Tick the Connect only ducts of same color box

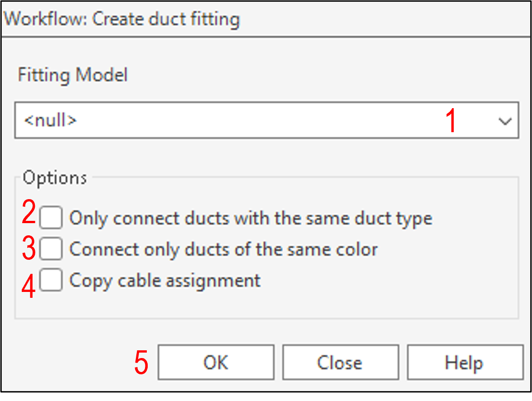coord(51,249)
